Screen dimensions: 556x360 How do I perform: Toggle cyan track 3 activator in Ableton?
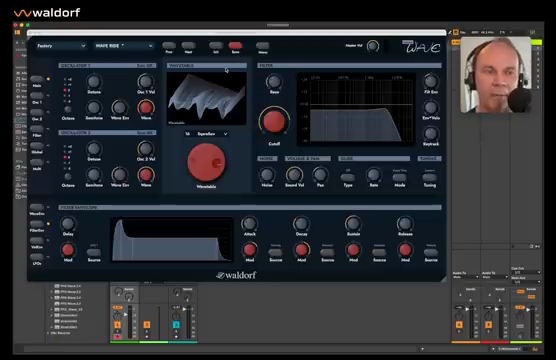click(x=176, y=325)
